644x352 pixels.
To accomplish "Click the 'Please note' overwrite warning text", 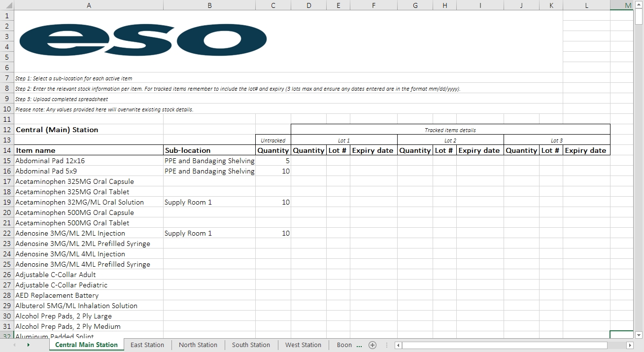I will click(x=104, y=109).
